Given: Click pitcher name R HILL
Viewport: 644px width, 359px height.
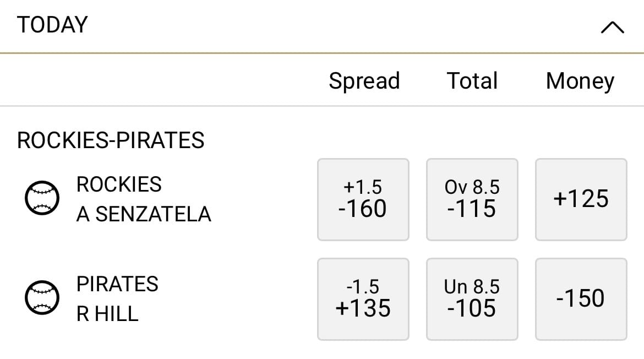Looking at the screenshot, I should click(107, 314).
